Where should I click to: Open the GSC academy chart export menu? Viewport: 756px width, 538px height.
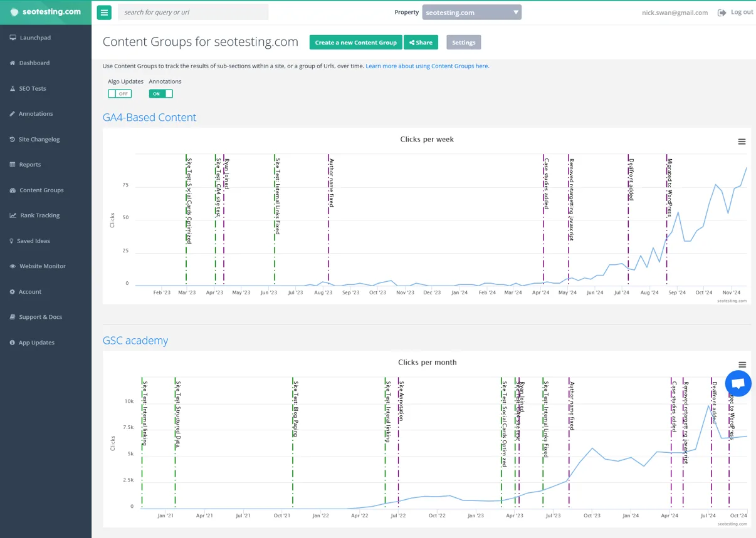[742, 365]
